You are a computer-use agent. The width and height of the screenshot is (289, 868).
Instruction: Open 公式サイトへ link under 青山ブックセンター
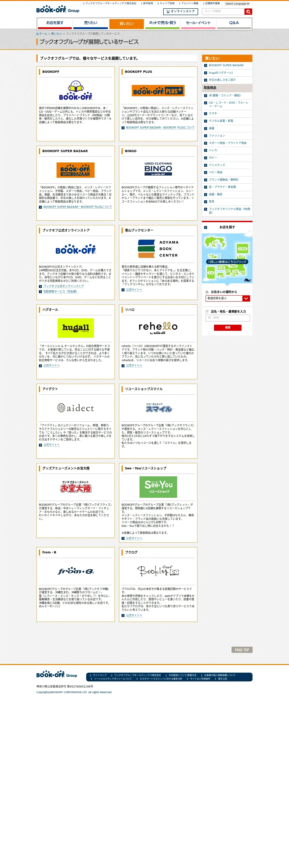coord(134,290)
